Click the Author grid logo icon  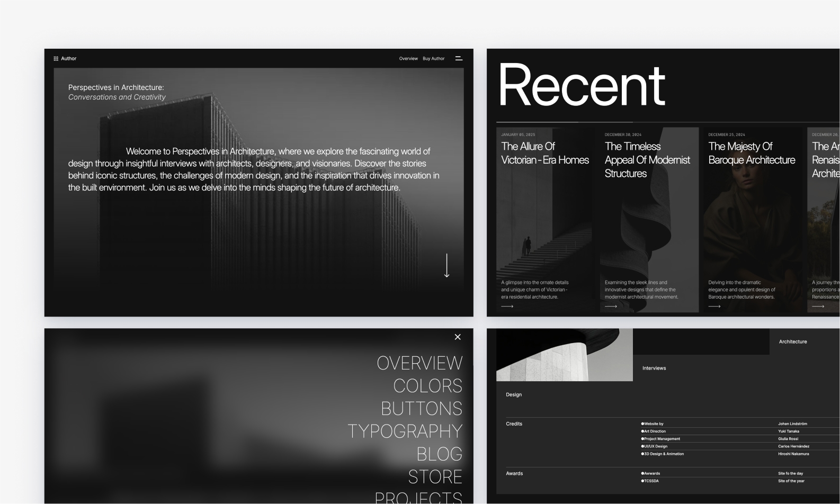point(56,59)
